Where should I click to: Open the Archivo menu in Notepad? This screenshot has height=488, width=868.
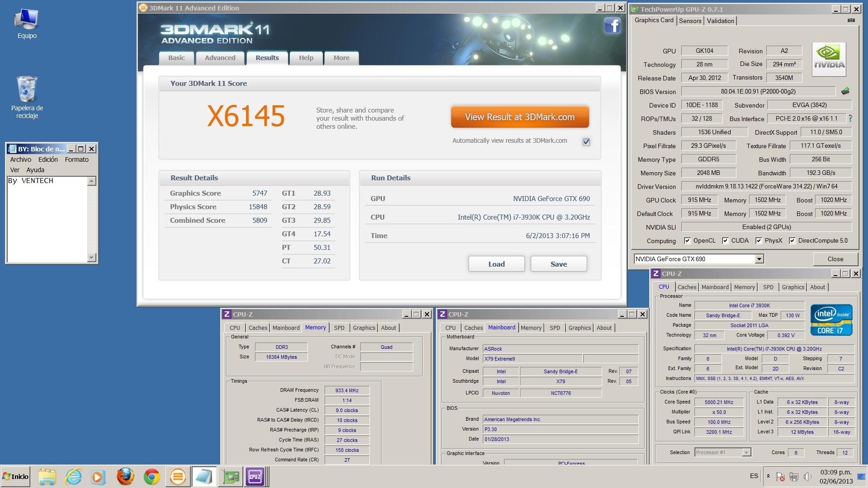point(21,160)
